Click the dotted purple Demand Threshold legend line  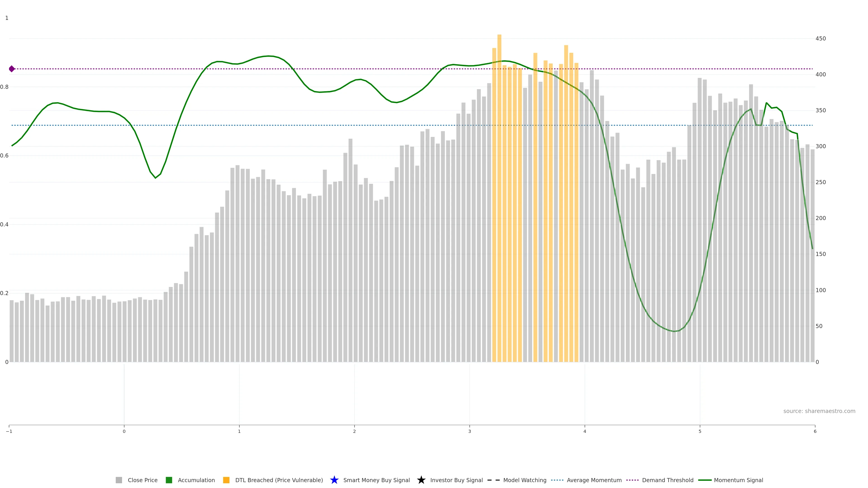632,480
